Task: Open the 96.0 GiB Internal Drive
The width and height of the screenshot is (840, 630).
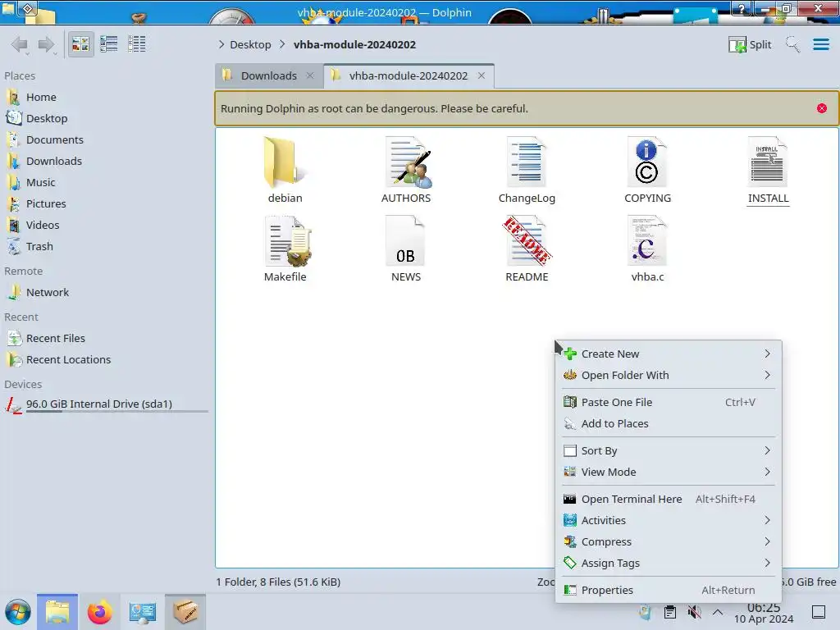Action: point(106,404)
